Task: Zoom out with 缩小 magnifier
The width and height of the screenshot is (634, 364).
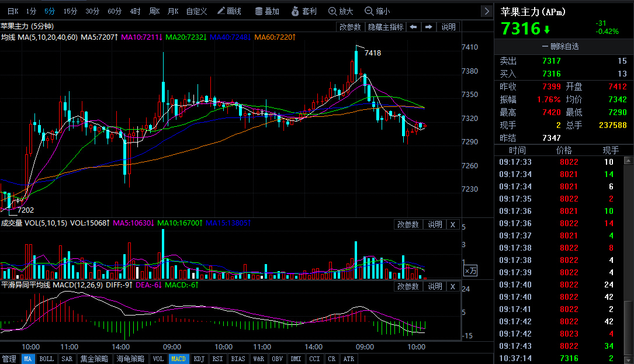Action: 377,11
